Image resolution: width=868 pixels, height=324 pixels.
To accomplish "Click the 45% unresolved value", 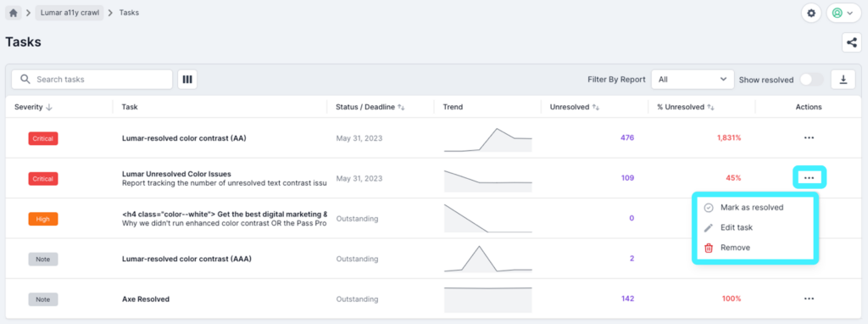I will [x=733, y=178].
